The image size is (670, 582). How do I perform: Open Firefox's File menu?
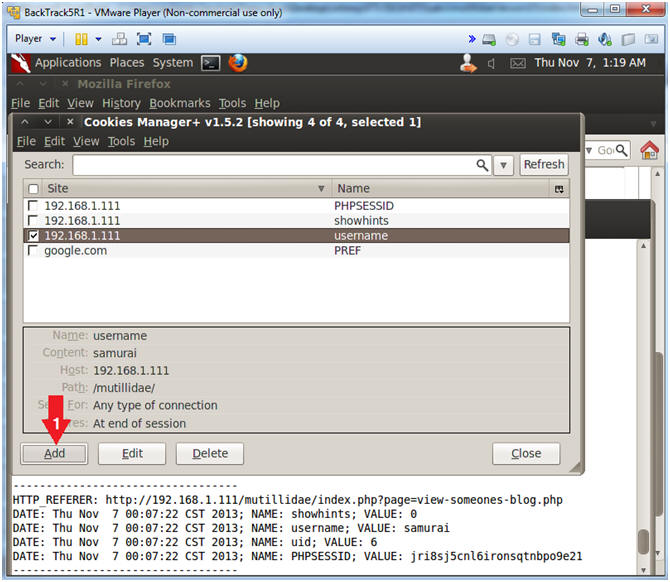(x=21, y=103)
